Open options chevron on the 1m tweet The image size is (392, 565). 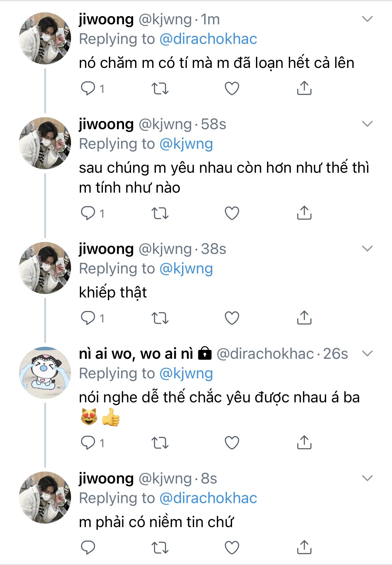coord(367,19)
